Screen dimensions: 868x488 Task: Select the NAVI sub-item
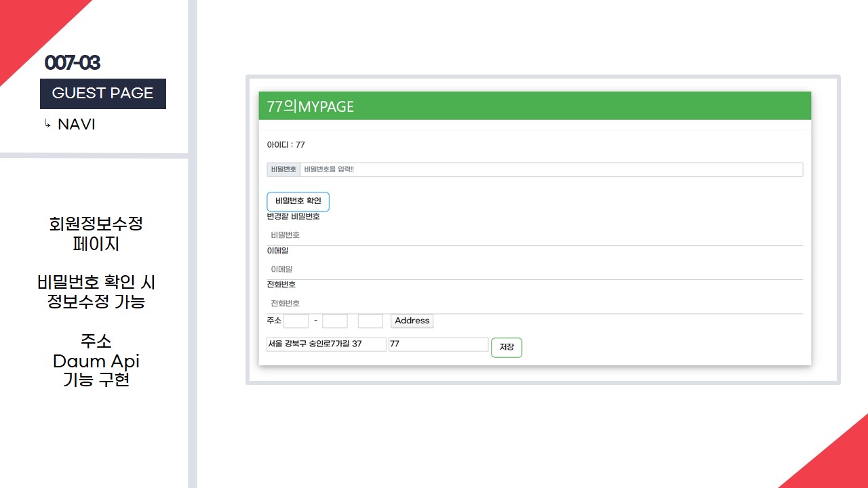click(x=76, y=125)
